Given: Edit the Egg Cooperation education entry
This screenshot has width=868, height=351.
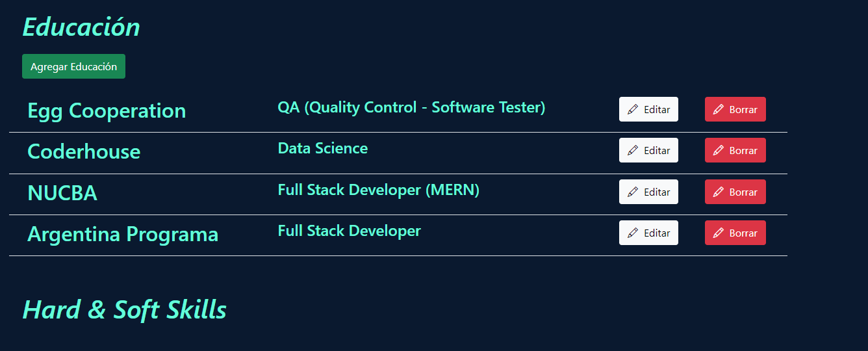Looking at the screenshot, I should pos(648,109).
